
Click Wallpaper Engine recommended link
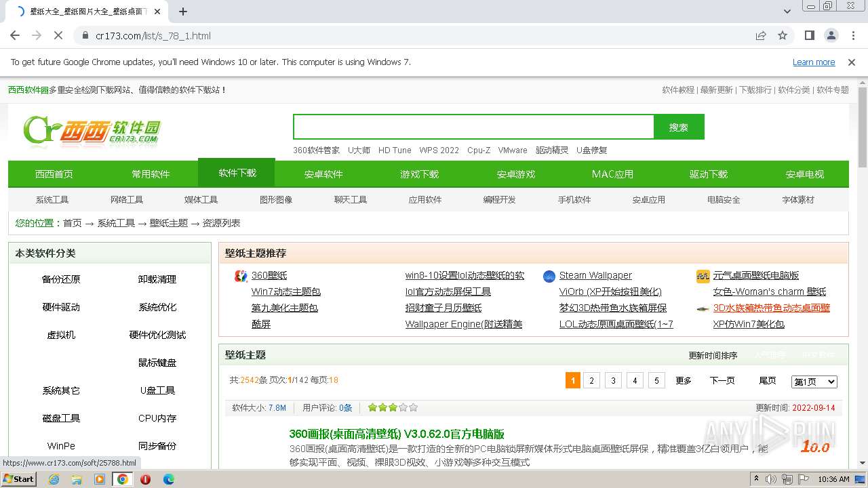click(464, 325)
